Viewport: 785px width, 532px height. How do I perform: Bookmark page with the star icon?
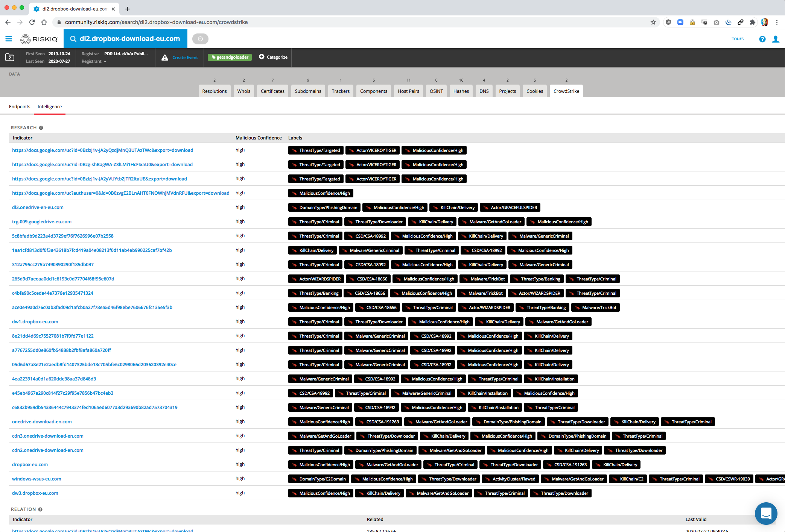point(653,22)
